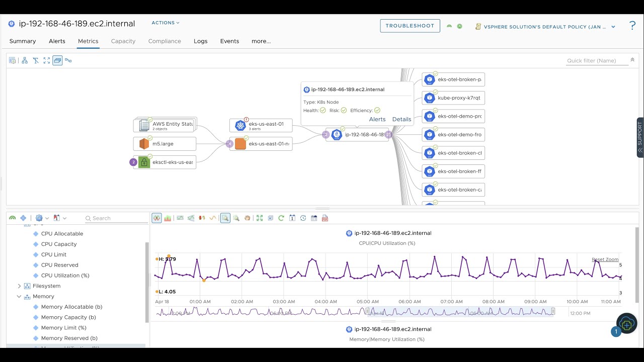Click the left handle of the timeline range selector

(367, 312)
